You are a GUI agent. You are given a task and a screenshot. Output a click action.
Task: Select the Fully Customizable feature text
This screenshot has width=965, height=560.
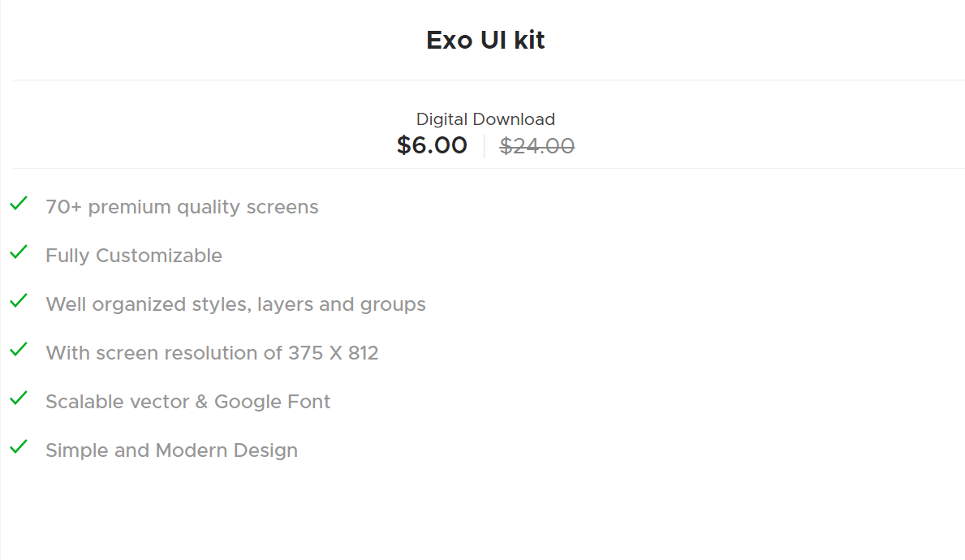(x=134, y=256)
